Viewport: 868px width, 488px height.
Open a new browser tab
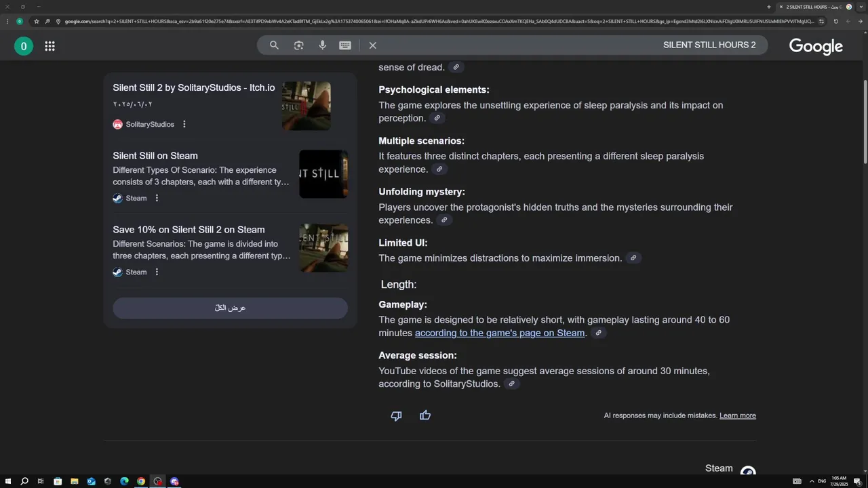(769, 7)
